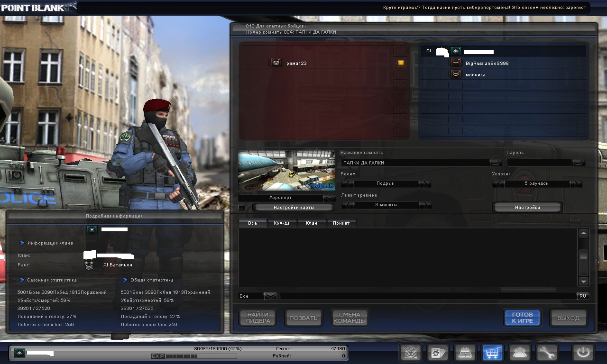The image size is (607, 364).
Task: Click the power exit icon
Action: pyautogui.click(x=583, y=353)
